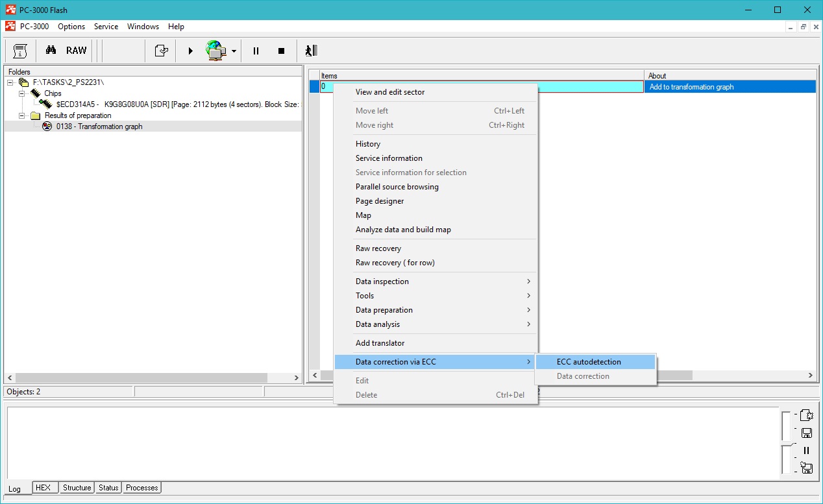Viewport: 823px width, 504px height.
Task: Open Page designer
Action: click(436, 201)
